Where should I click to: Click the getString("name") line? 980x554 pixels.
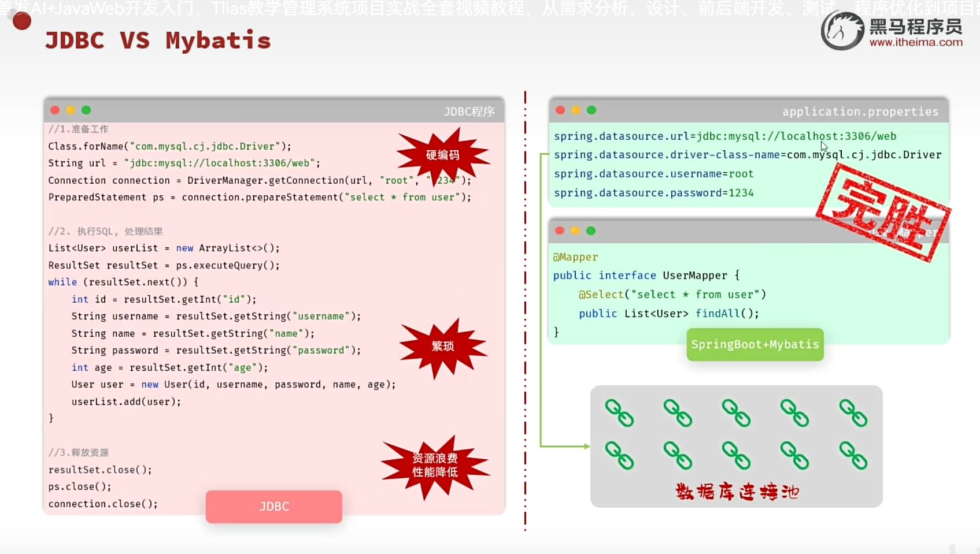click(193, 333)
